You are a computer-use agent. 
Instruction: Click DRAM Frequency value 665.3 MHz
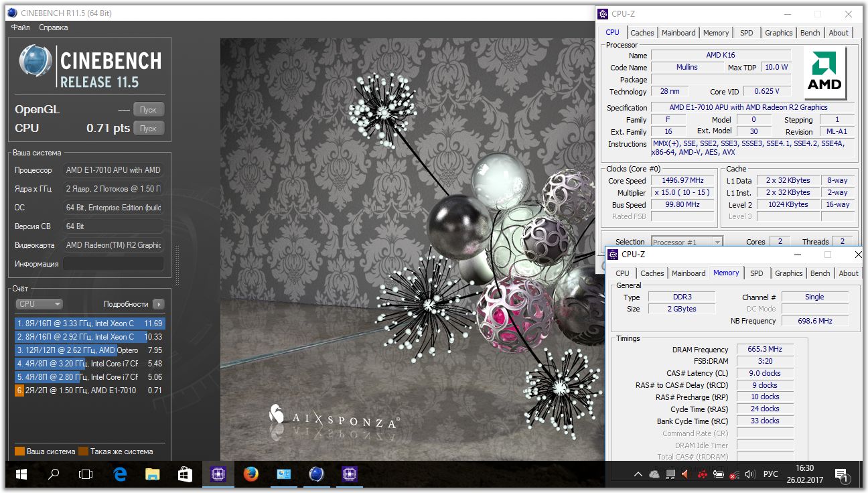[x=766, y=349]
